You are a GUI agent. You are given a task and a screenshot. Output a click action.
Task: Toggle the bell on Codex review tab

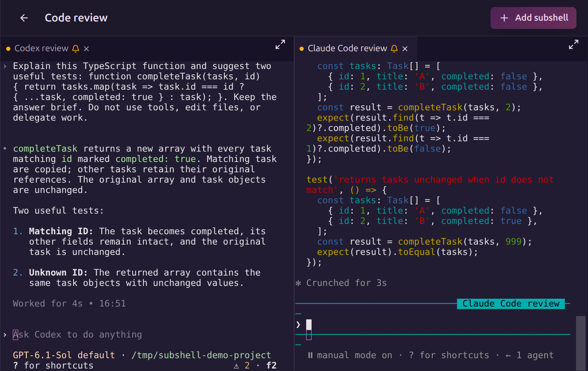(x=76, y=49)
